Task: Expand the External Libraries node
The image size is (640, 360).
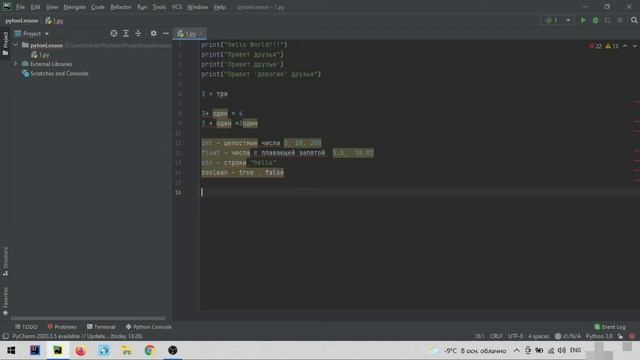Action: click(16, 64)
